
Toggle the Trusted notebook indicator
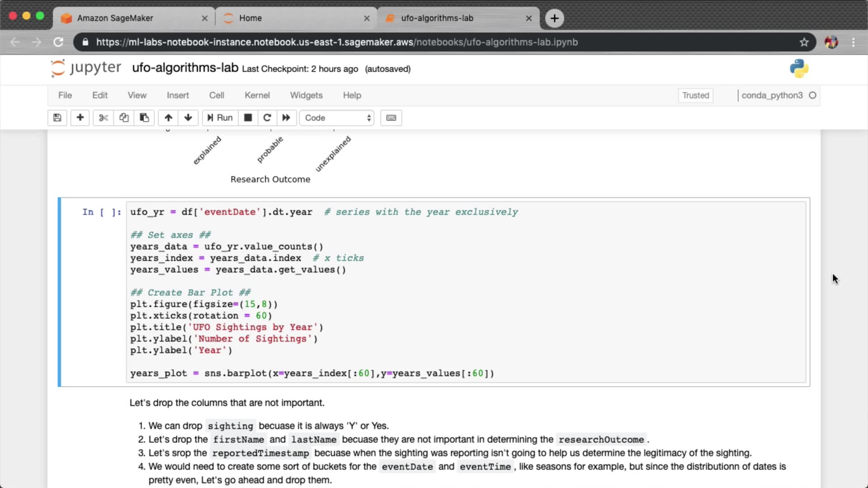tap(695, 95)
